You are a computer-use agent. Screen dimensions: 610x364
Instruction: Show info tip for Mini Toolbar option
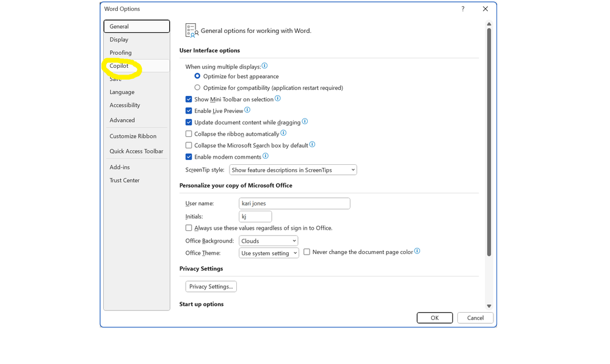tap(278, 98)
